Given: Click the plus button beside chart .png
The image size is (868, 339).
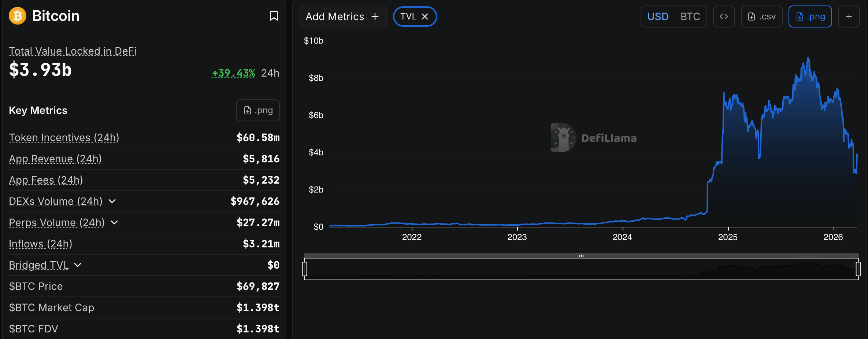Looking at the screenshot, I should 849,16.
